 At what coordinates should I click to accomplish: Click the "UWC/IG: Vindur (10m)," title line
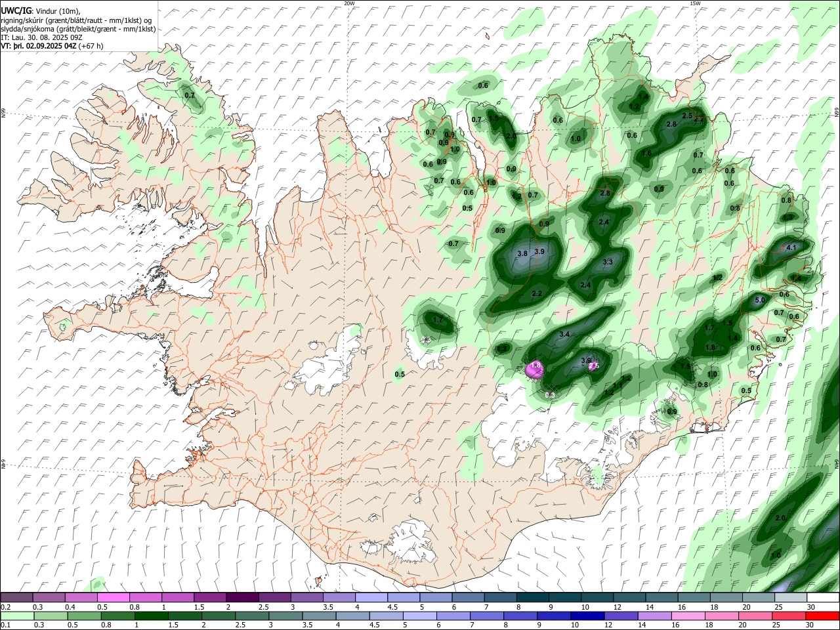41,11
